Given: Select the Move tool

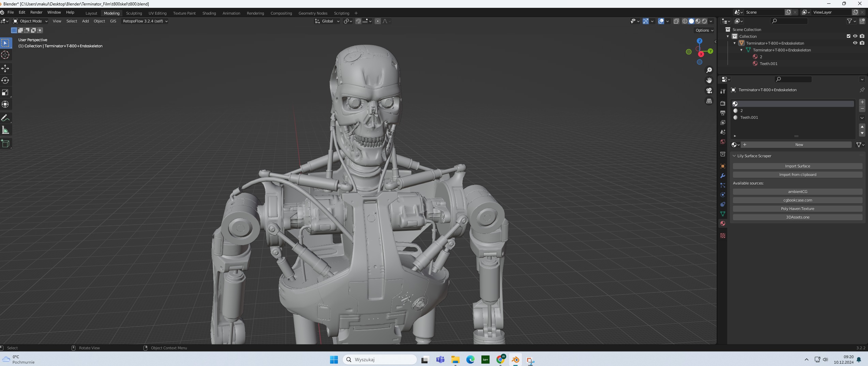Looking at the screenshot, I should [x=5, y=68].
